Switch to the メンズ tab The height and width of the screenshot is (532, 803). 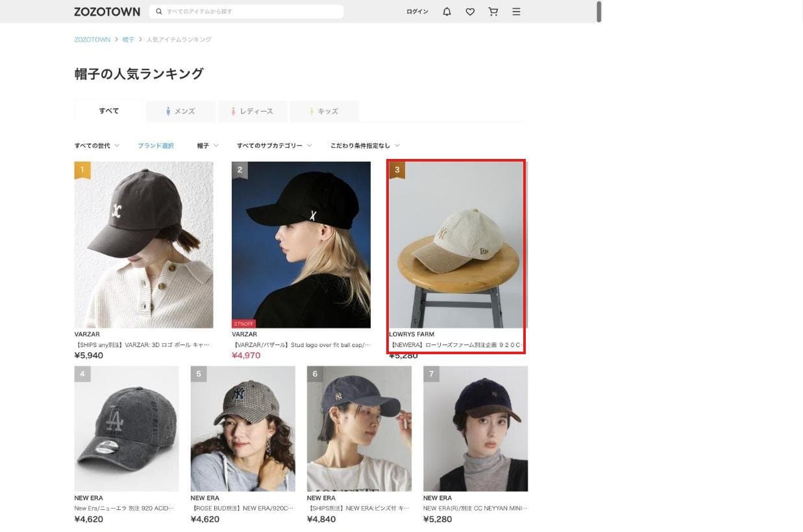pyautogui.click(x=181, y=111)
